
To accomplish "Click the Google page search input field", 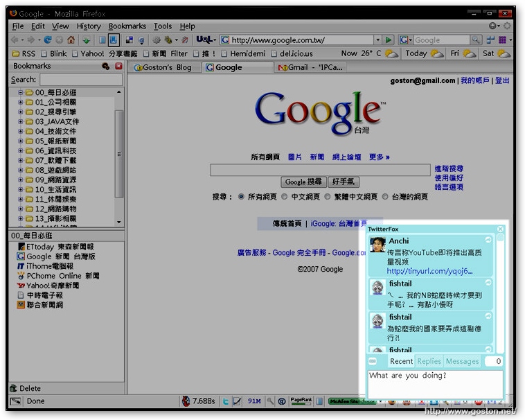I will (x=320, y=170).
